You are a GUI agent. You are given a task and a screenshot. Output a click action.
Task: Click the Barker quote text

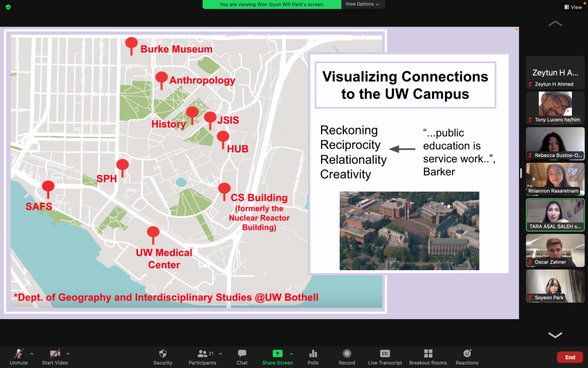pyautogui.click(x=459, y=152)
